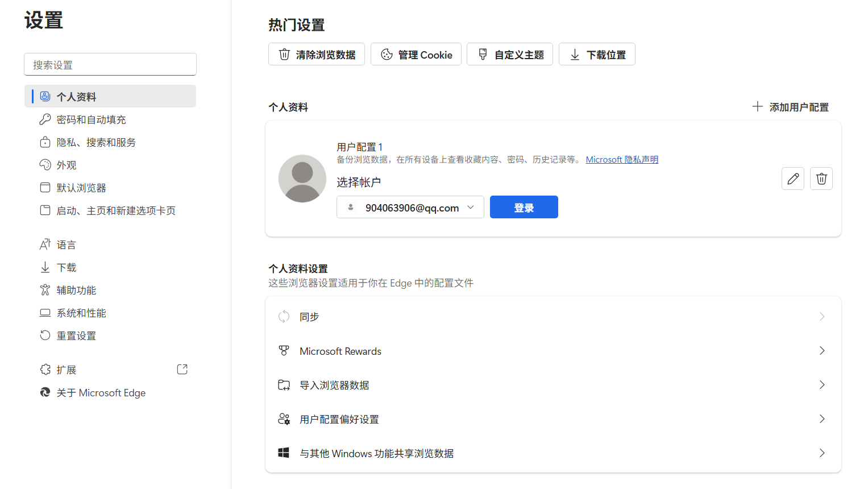
Task: Open the 导入浏览器数据 row
Action: coord(553,385)
